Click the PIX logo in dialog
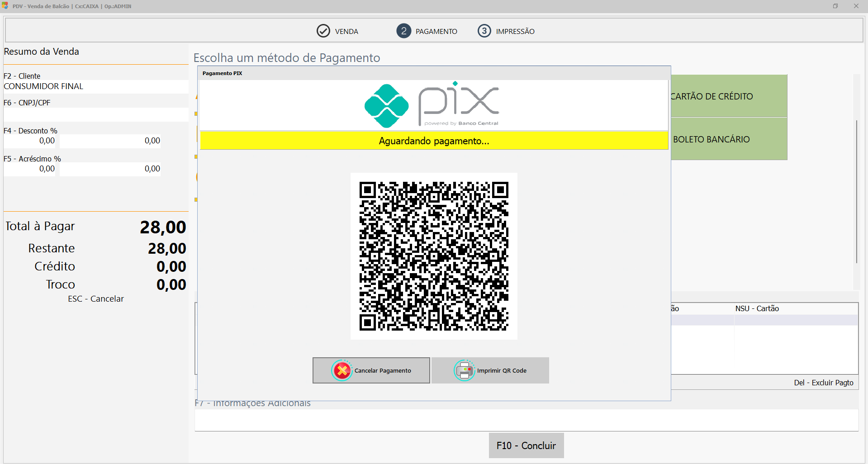Screen dimensions: 868x464 click(x=432, y=105)
